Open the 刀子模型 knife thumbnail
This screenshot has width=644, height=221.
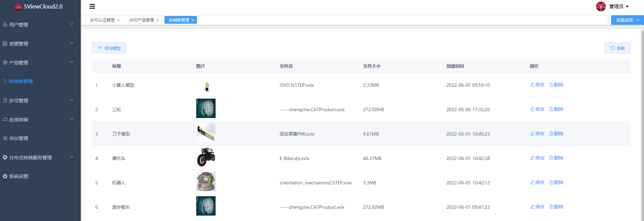(x=206, y=133)
